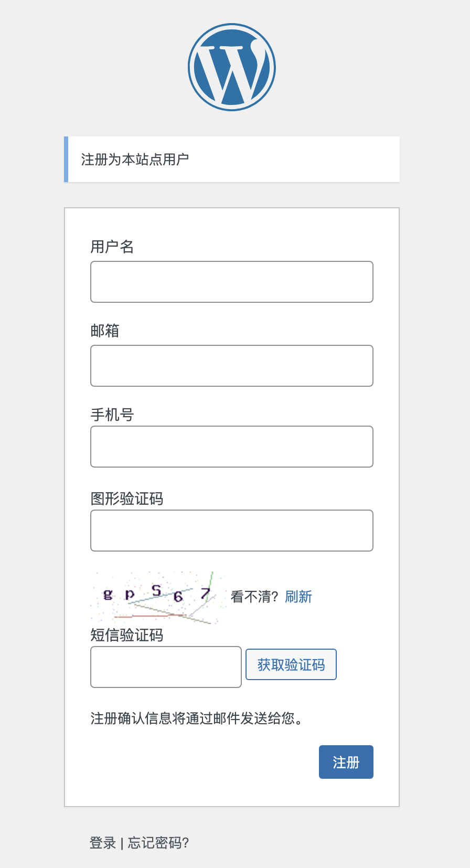The height and width of the screenshot is (868, 470).
Task: Click the 注册确认信息 email notice text
Action: 197,718
